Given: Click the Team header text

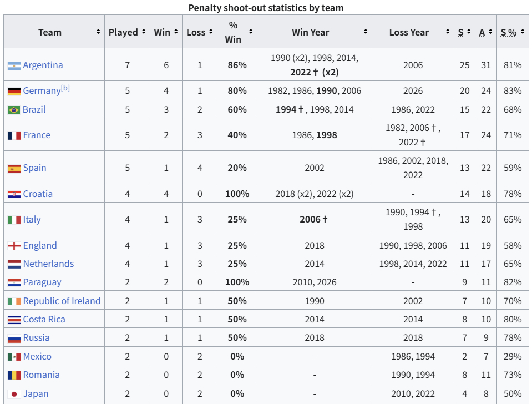Looking at the screenshot, I should [50, 32].
